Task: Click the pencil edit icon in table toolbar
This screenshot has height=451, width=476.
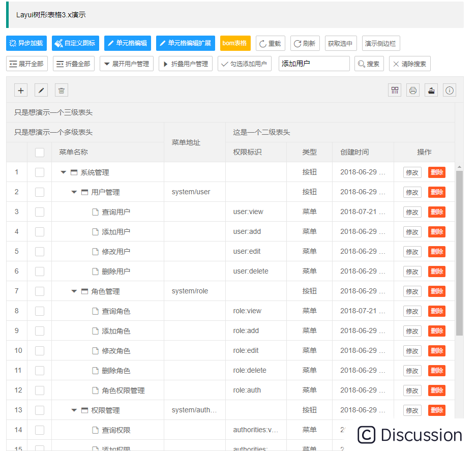Action: tap(41, 91)
